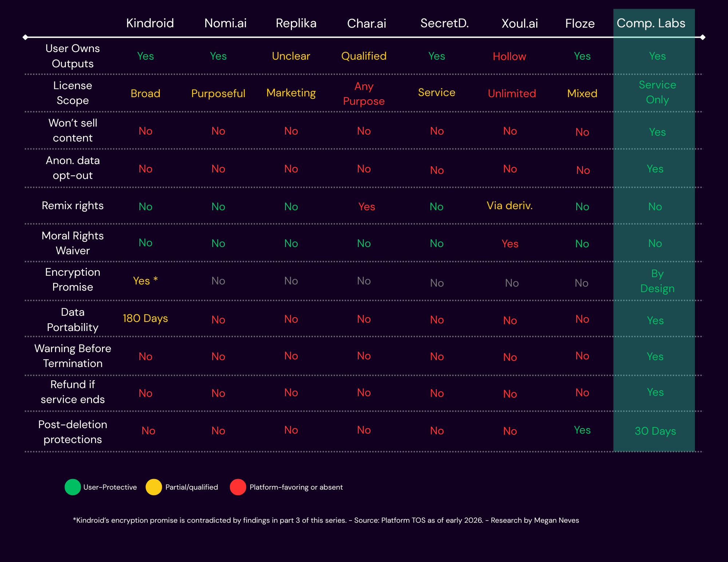Click 'Via deriv.' in Remix rights row
The width and height of the screenshot is (728, 562).
(x=510, y=206)
